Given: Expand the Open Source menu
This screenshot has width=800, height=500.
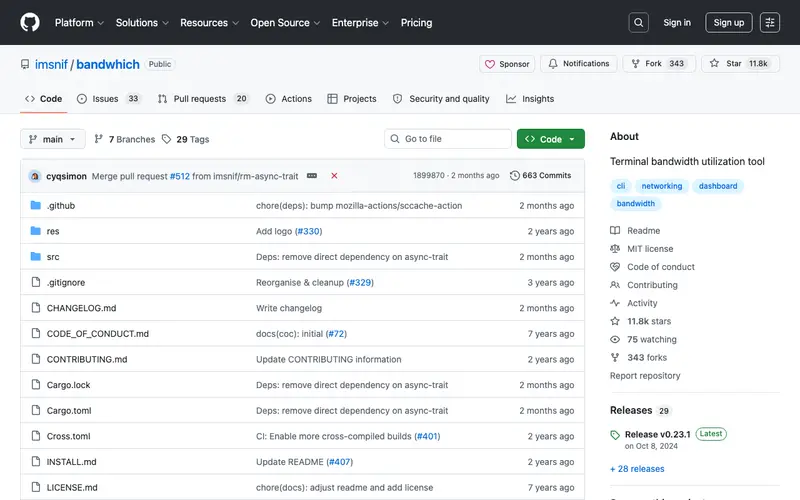Looking at the screenshot, I should (285, 22).
